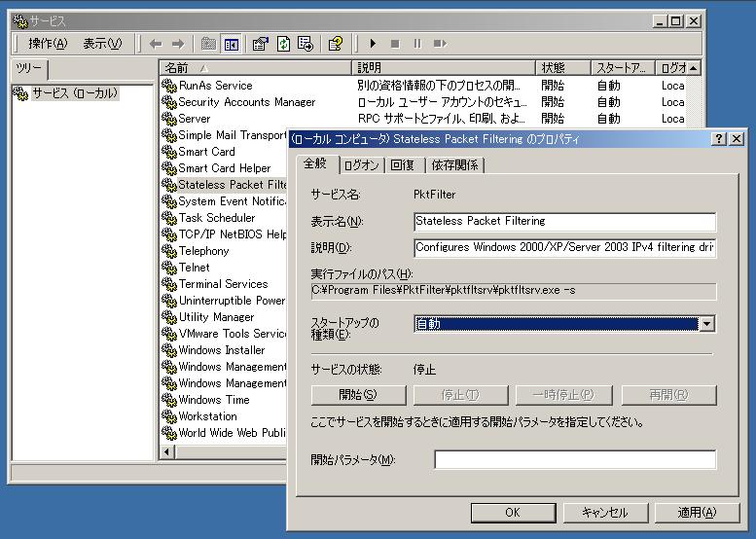Click the horizontal scrollbar left arrow
The height and width of the screenshot is (539, 756).
click(167, 451)
